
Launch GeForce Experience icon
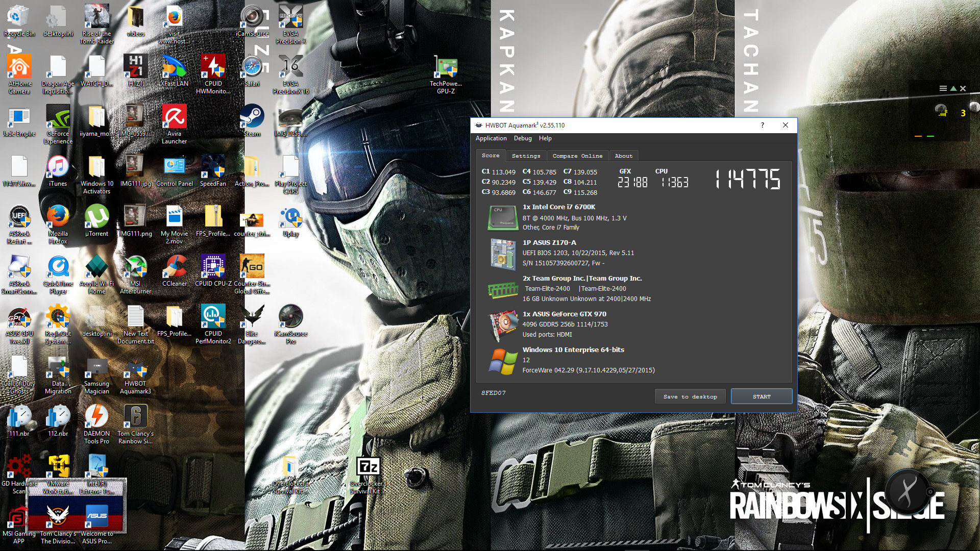coord(58,124)
